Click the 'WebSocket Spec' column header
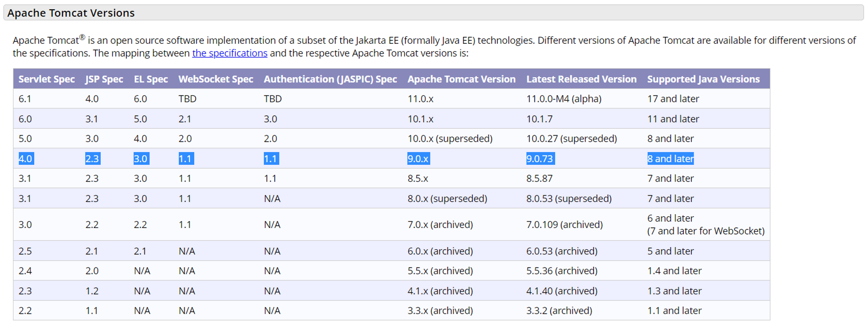The width and height of the screenshot is (868, 326). (x=216, y=79)
